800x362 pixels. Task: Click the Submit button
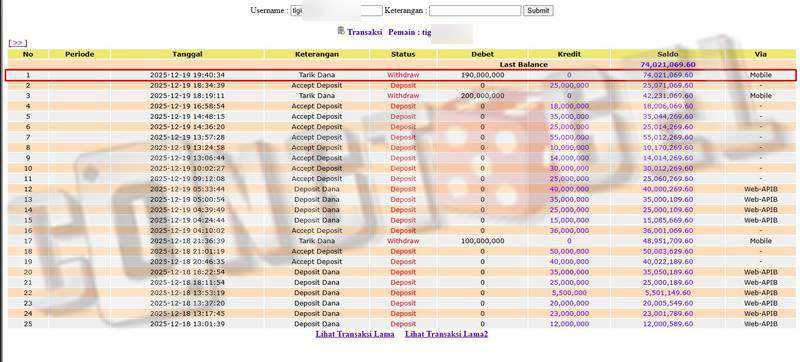pyautogui.click(x=538, y=10)
